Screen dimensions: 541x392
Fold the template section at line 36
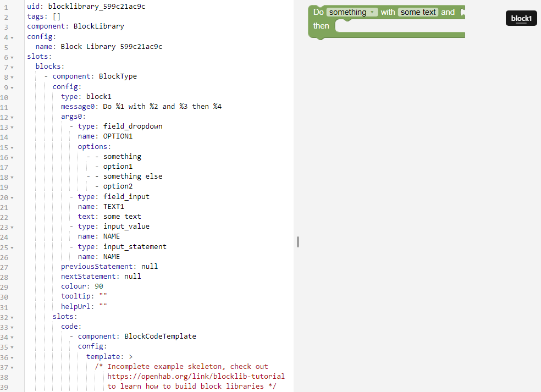click(x=12, y=357)
